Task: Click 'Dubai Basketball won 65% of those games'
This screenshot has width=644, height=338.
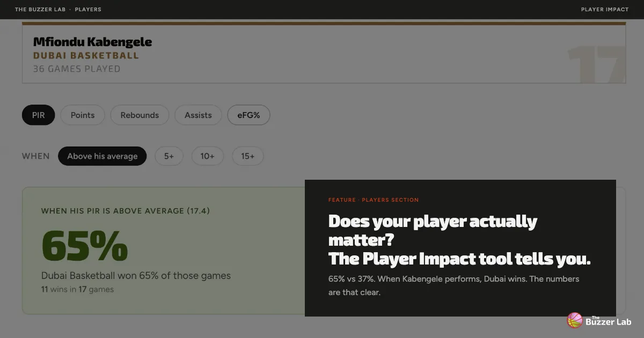Action: click(136, 276)
